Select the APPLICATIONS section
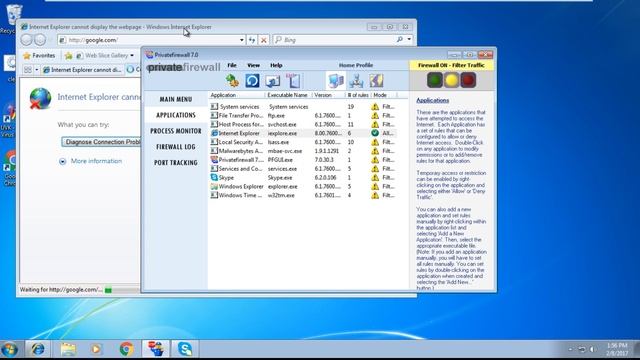 pyautogui.click(x=176, y=115)
